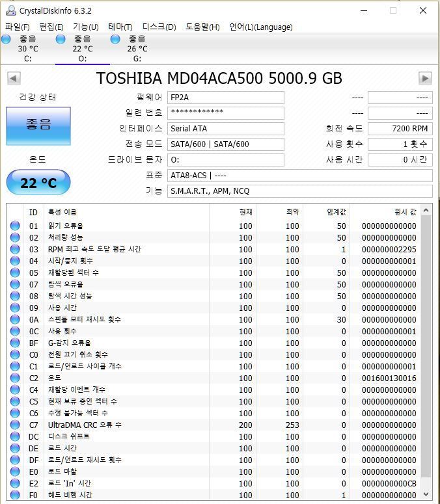Click the features field S.M.A.R.T., APM, NCQ
440x504 pixels.
[x=300, y=191]
